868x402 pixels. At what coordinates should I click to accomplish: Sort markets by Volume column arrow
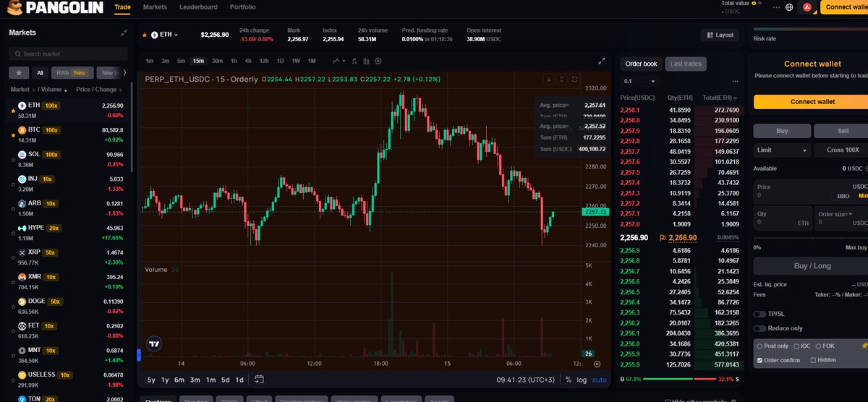[67, 90]
